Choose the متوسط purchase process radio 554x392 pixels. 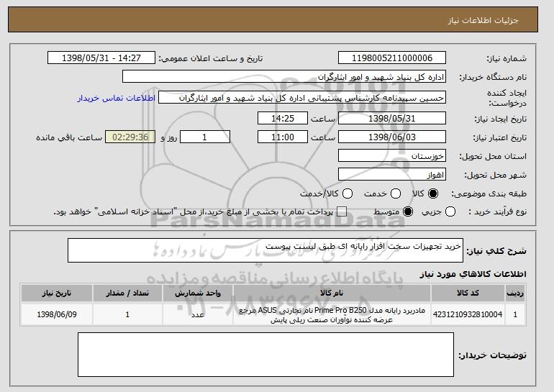tap(408, 212)
